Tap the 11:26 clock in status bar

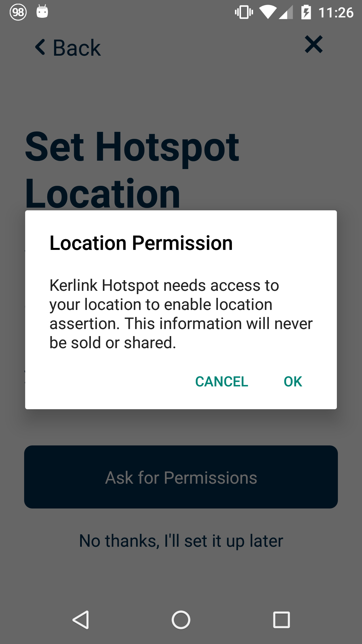(336, 13)
